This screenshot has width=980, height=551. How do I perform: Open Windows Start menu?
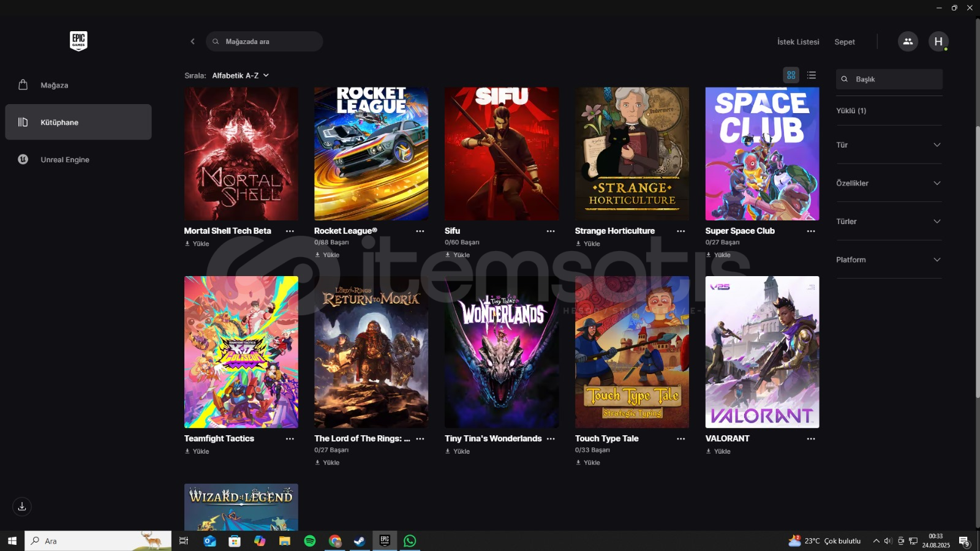point(12,541)
